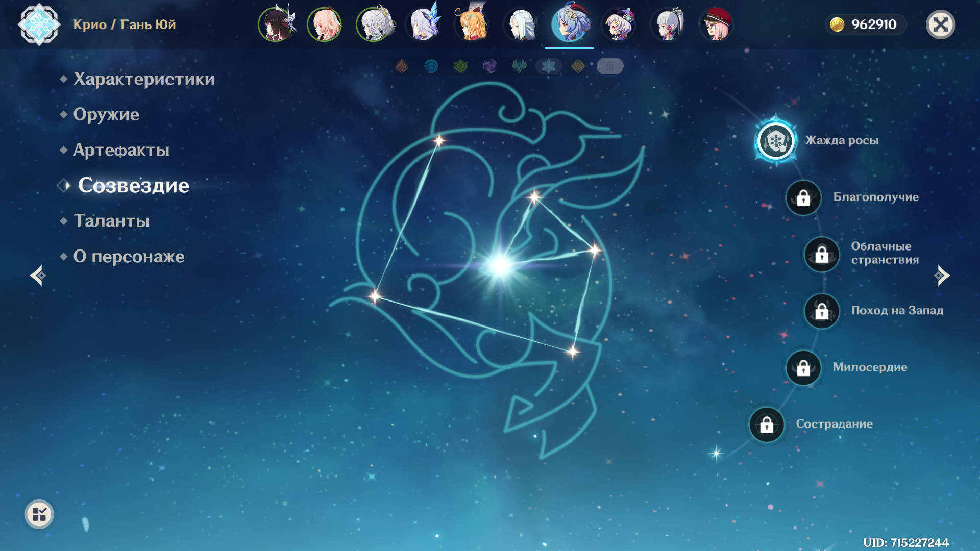Toggle the Geo element filter
980x551 pixels.
tap(578, 66)
